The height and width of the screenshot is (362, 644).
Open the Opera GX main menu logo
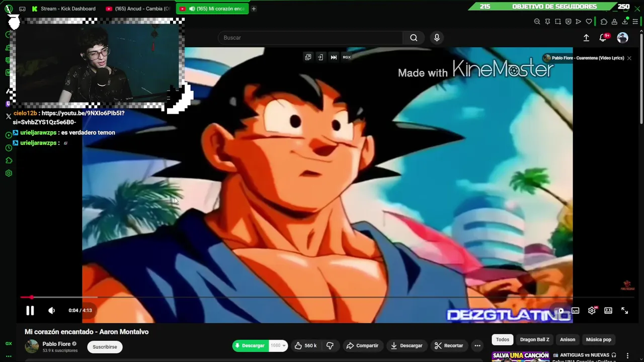point(9,9)
